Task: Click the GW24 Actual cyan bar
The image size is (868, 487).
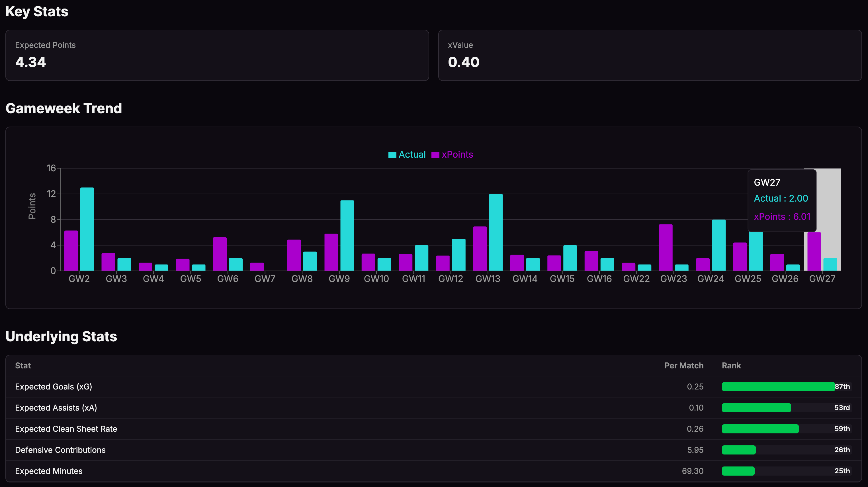Action: [718, 245]
